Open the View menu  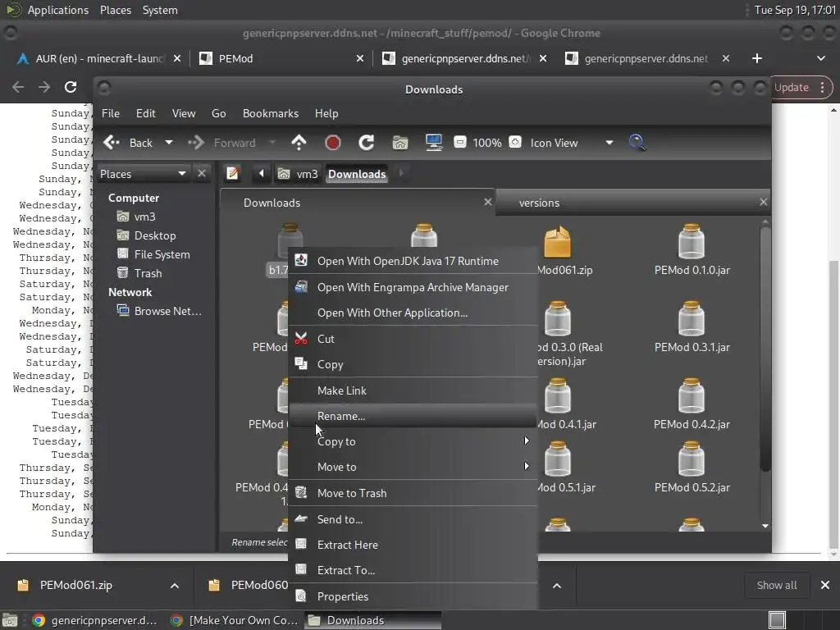tap(184, 113)
